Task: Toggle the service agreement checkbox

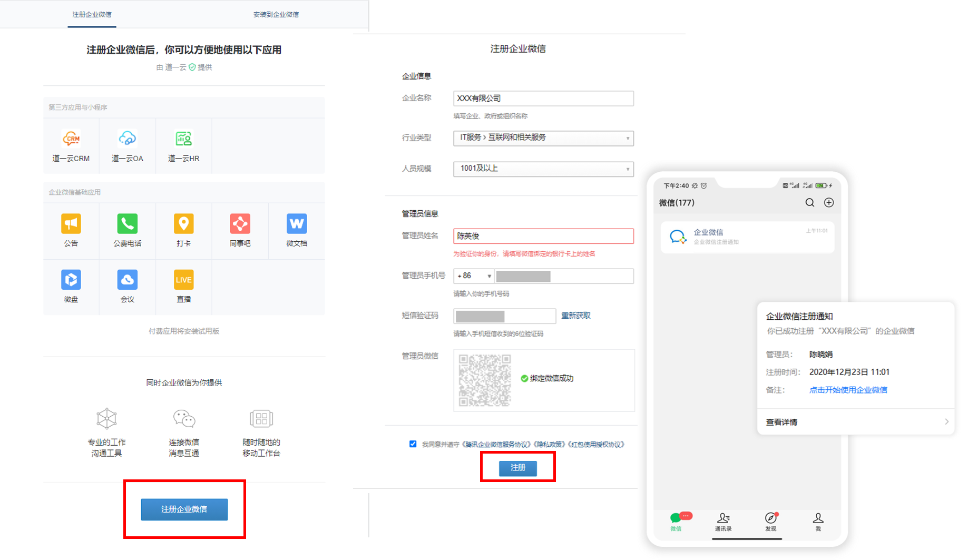Action: [x=413, y=444]
